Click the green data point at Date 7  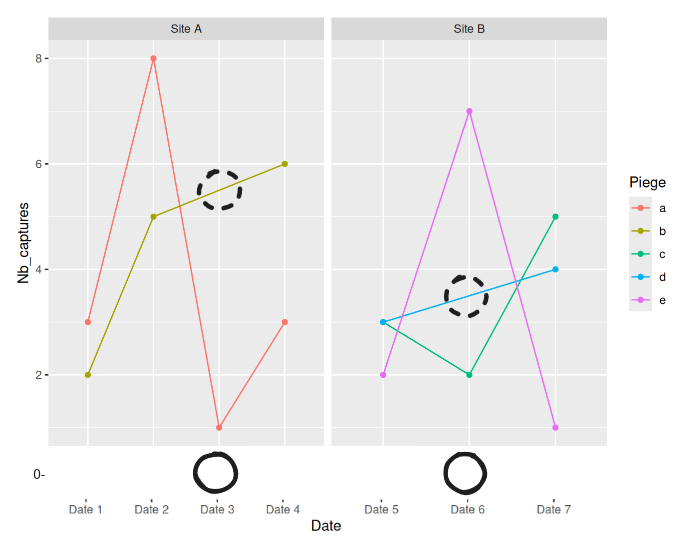(555, 217)
